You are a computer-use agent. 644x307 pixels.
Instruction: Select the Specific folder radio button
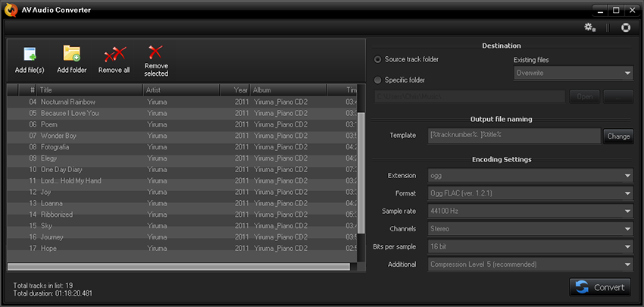coord(378,80)
